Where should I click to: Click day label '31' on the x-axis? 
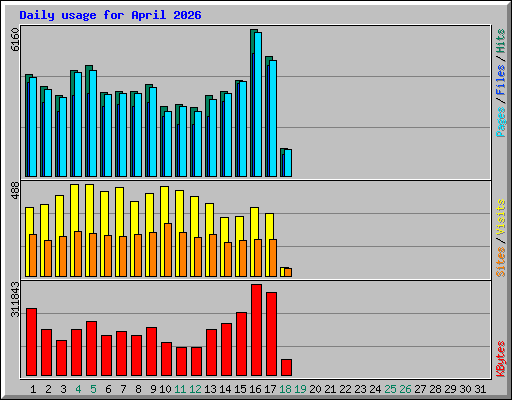click(x=480, y=389)
